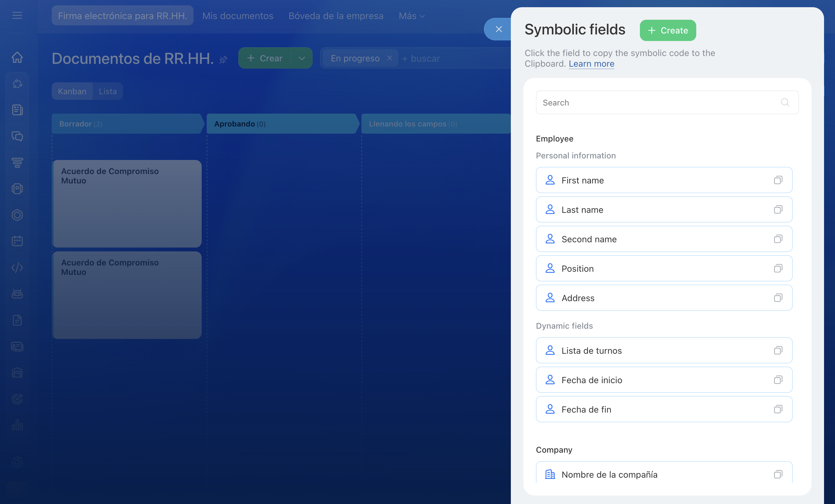Remove the En progreso filter chip
Screen dimensions: 835x504
click(389, 58)
